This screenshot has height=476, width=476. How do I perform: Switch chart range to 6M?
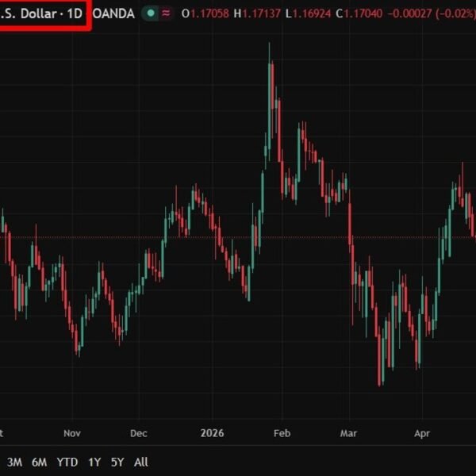pyautogui.click(x=40, y=463)
